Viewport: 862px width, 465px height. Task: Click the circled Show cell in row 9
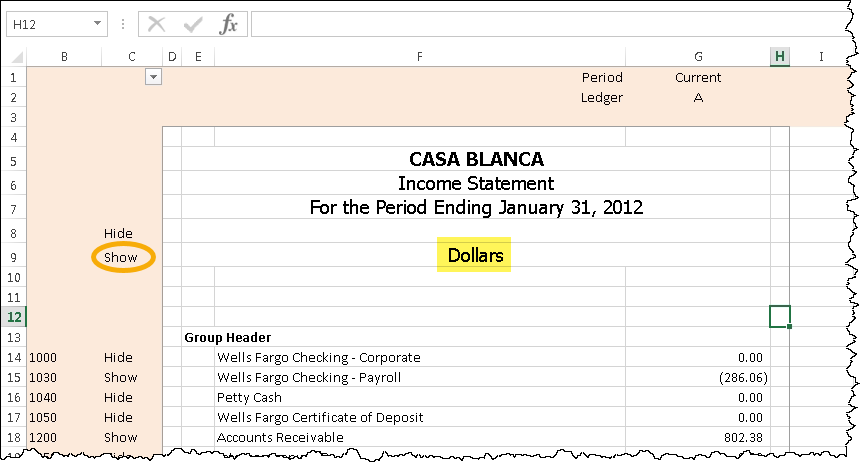120,257
